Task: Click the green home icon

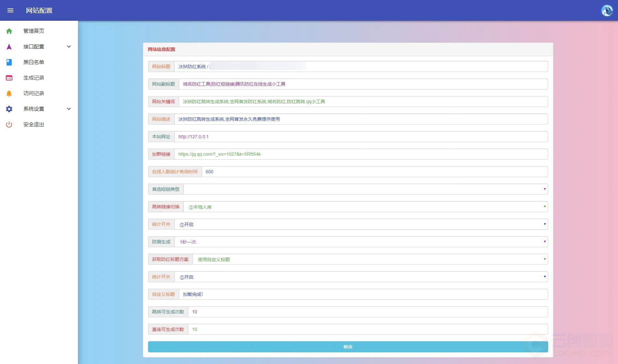Action: tap(9, 31)
